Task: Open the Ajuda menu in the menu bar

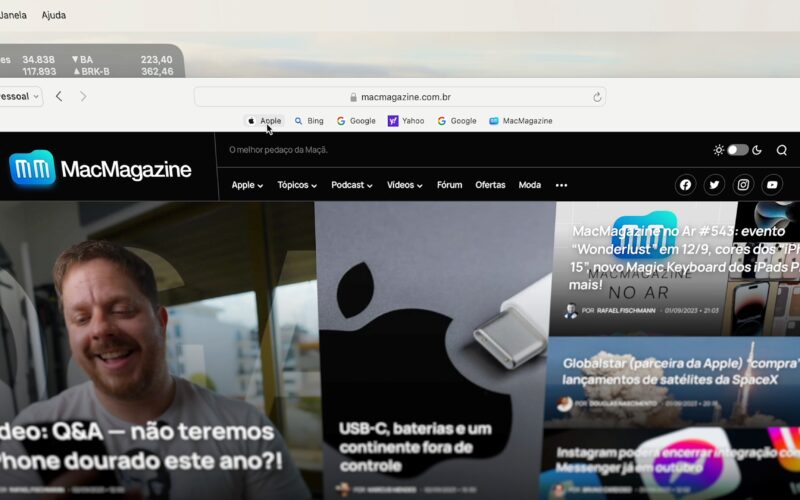Action: (x=54, y=15)
